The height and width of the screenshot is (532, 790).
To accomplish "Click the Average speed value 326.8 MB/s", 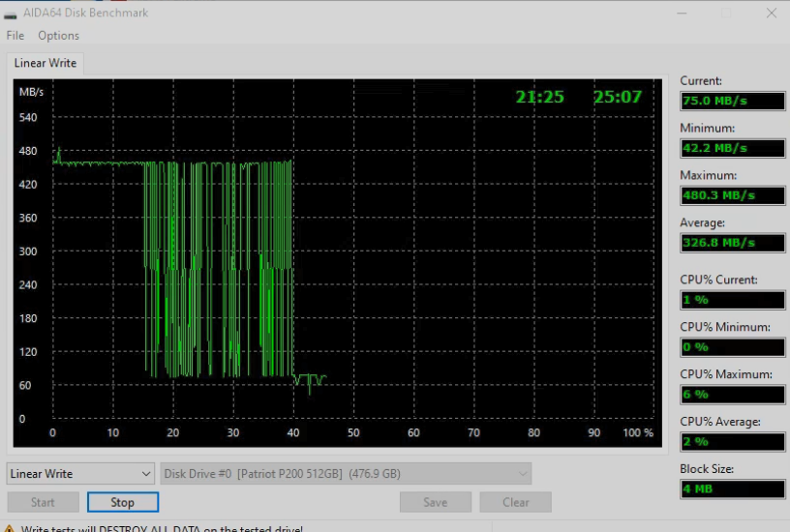I will (733, 243).
